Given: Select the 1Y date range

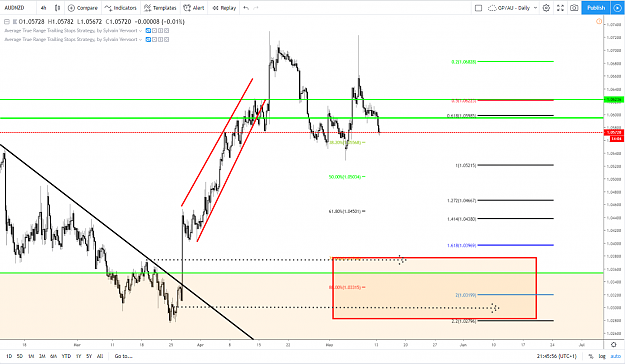Looking at the screenshot, I should (79, 356).
